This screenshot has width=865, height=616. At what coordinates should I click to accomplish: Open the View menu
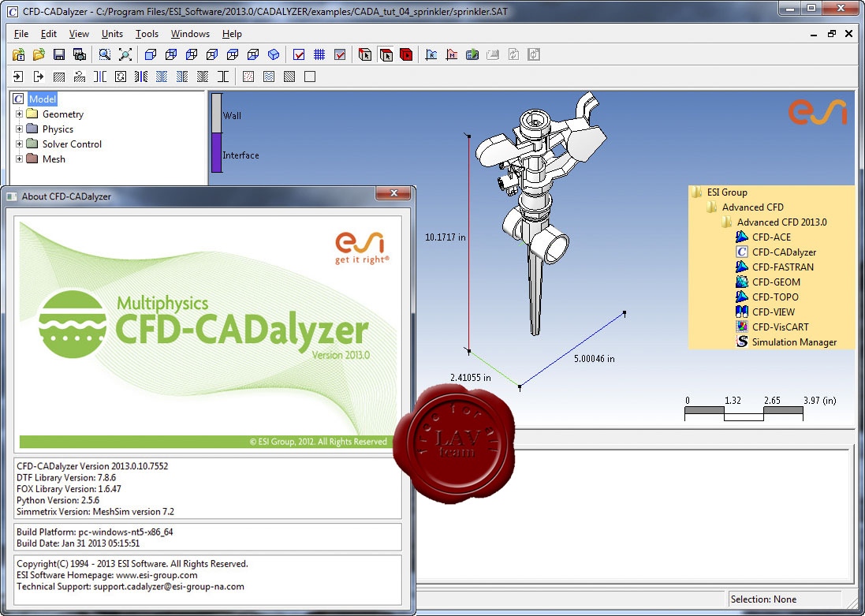79,34
